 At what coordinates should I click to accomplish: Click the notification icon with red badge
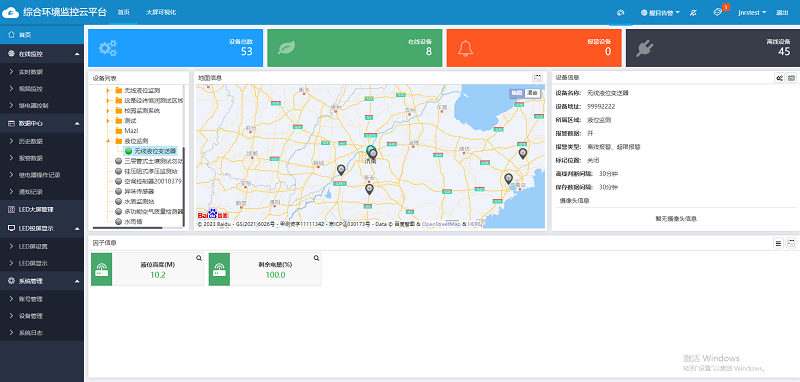(717, 12)
